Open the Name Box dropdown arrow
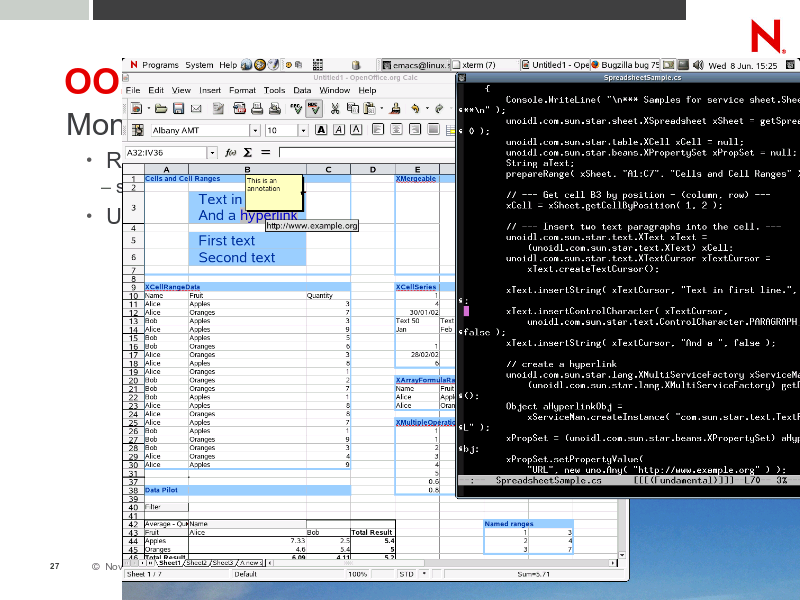The height and width of the screenshot is (600, 800). tap(212, 153)
